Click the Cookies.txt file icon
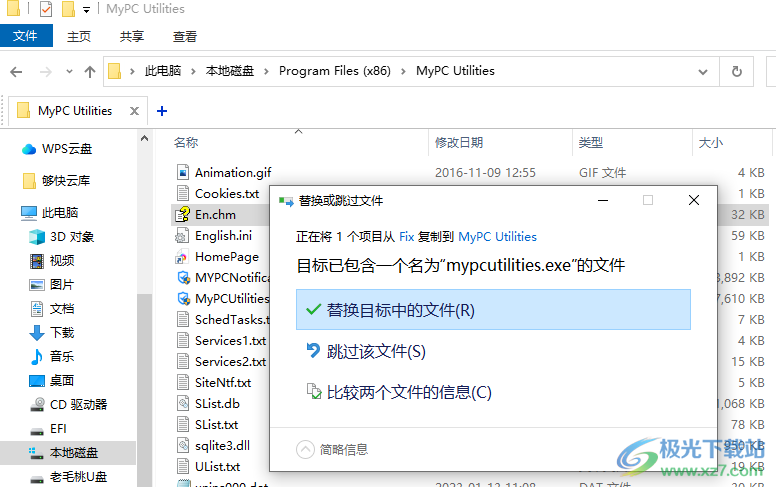 coord(183,194)
